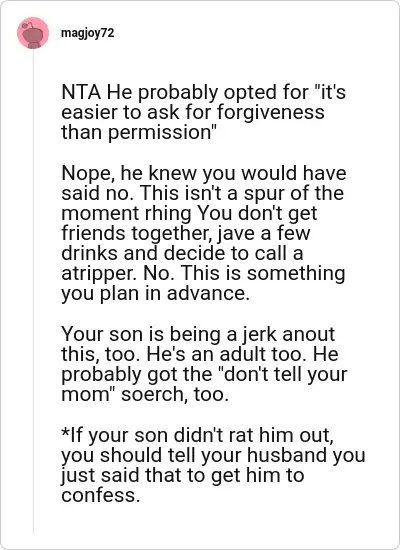Click the line "easier to ask for forgiveness"
Screen dimensions: 400x550
(x=193, y=112)
